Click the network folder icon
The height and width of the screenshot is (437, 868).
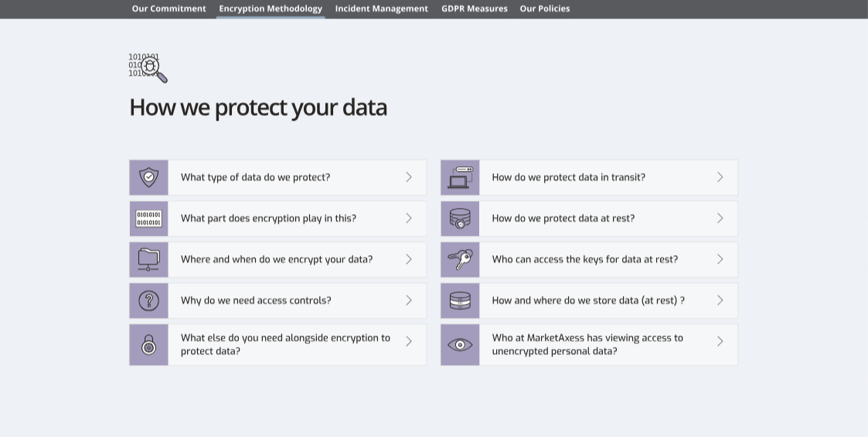pos(148,259)
